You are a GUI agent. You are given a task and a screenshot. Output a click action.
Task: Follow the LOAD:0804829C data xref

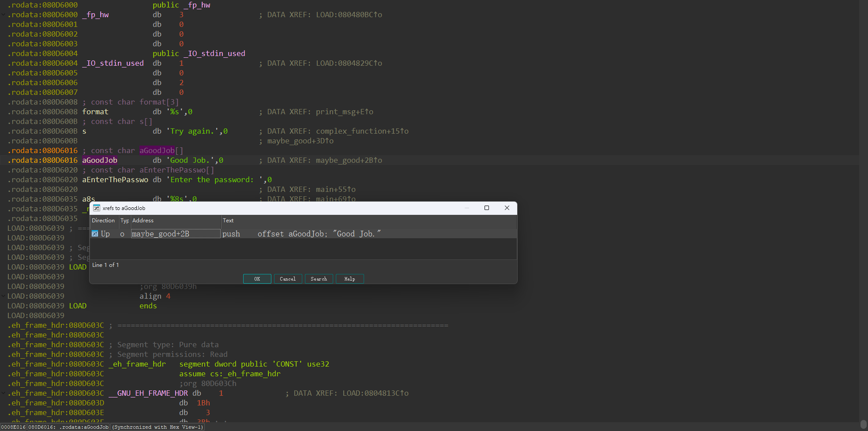(349, 63)
